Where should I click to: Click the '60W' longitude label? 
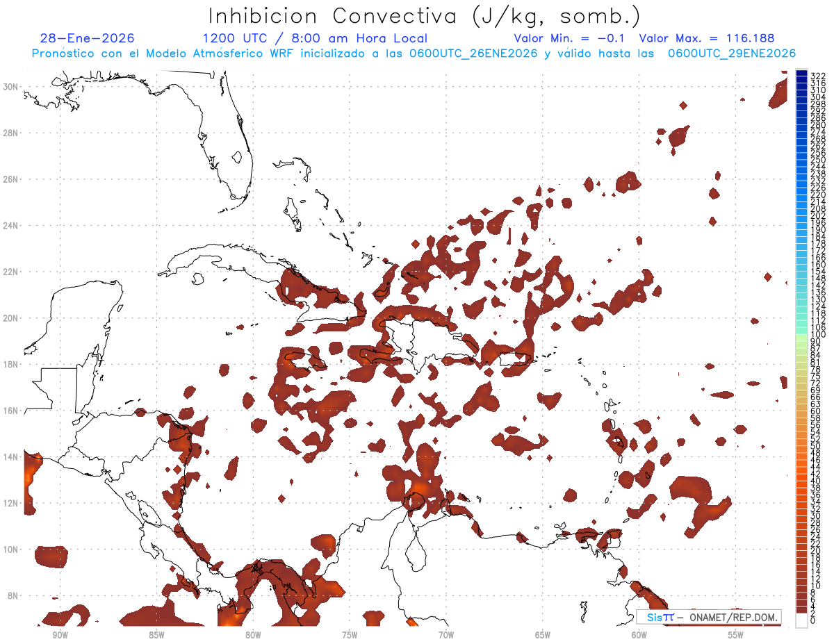639,635
